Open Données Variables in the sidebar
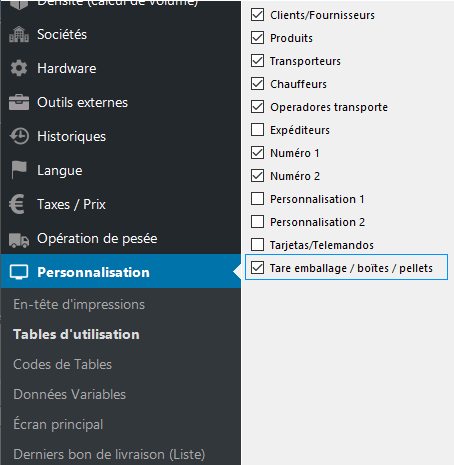454x465 pixels. click(x=69, y=394)
